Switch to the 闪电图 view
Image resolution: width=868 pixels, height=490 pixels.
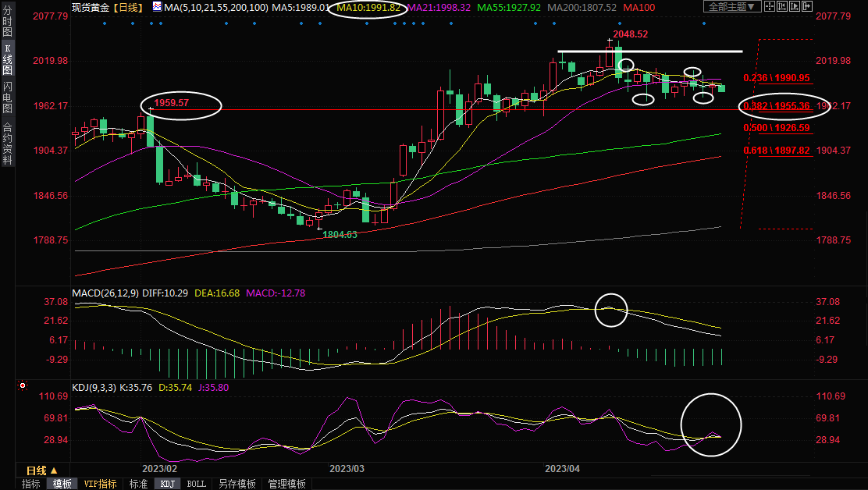(x=8, y=97)
